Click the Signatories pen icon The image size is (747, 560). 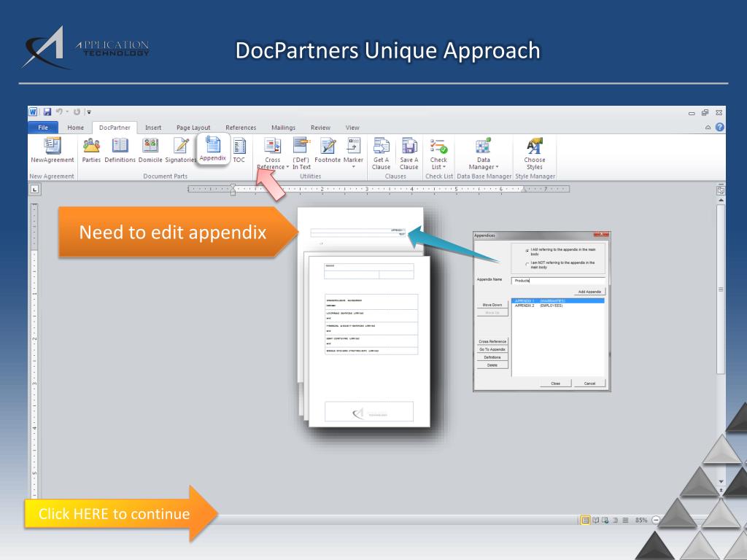click(x=181, y=145)
